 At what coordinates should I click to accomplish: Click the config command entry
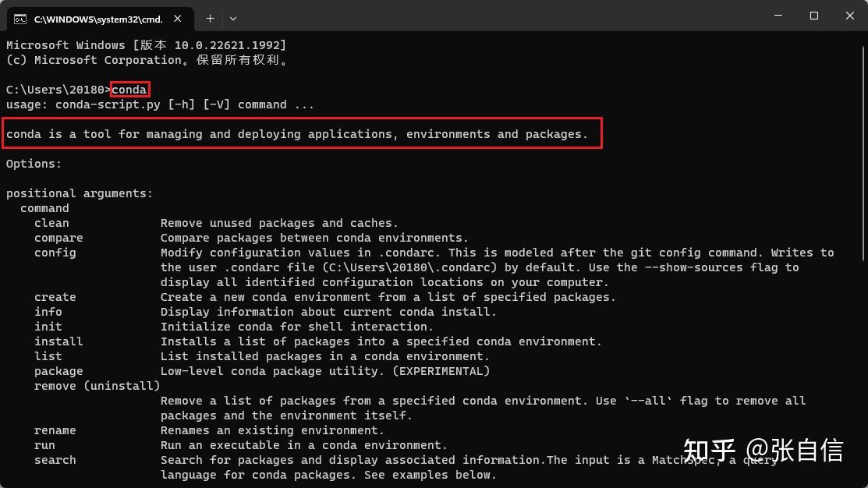55,253
